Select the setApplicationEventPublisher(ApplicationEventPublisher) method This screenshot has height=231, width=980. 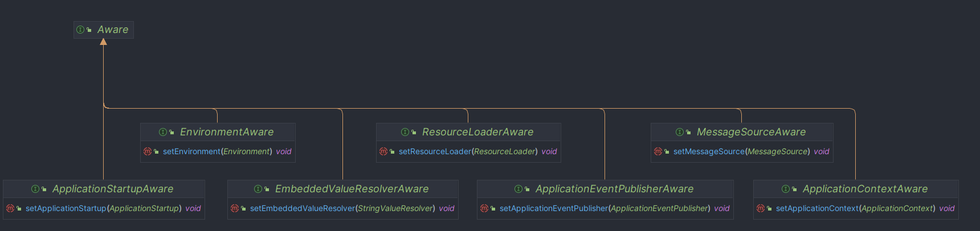point(605,208)
